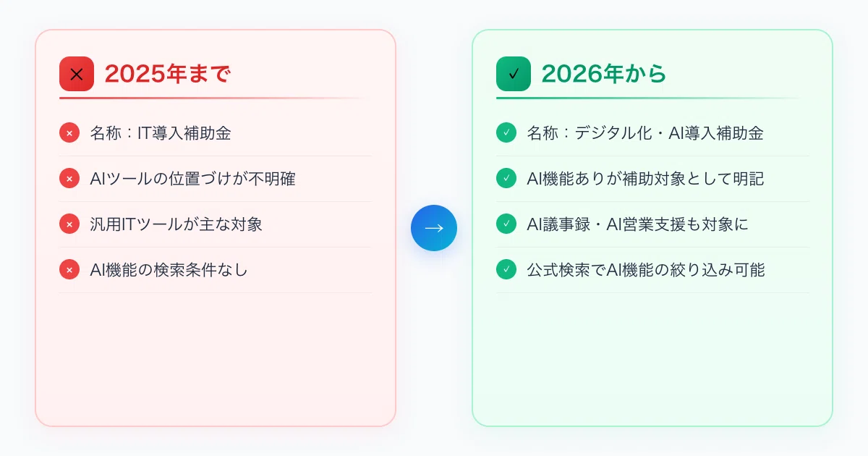This screenshot has height=456, width=868.
Task: Click the green check icon beside AI機能ありが補助対象として明記
Action: 506,179
